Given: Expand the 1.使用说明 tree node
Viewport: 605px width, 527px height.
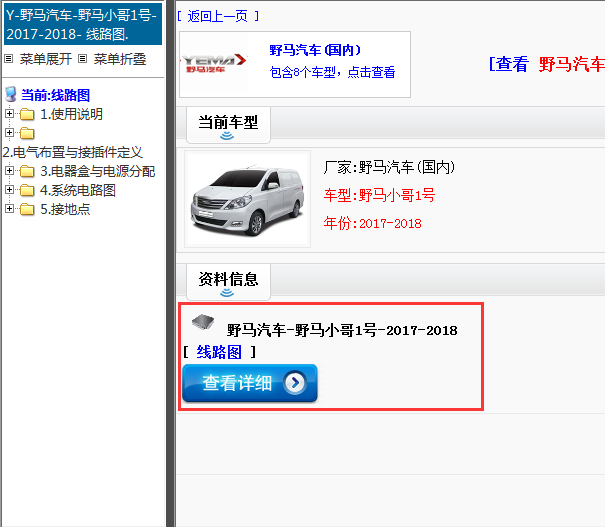Looking at the screenshot, I should 10,114.
